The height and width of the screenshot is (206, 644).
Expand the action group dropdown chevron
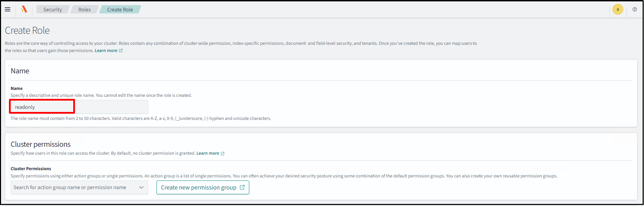pos(141,187)
